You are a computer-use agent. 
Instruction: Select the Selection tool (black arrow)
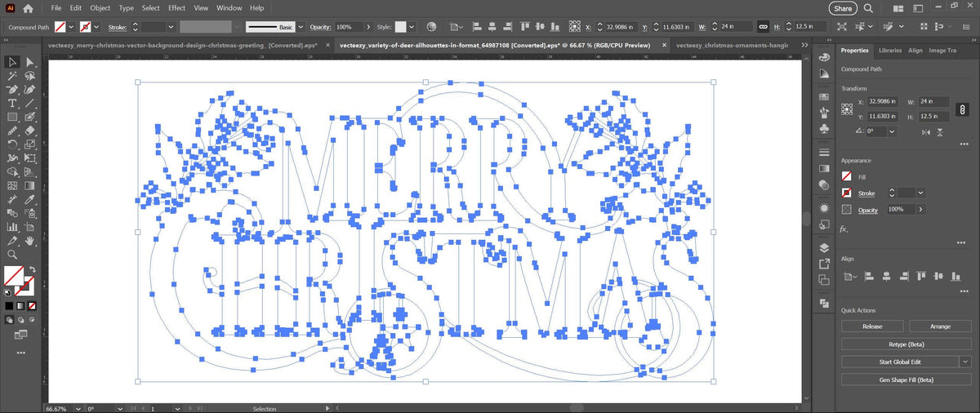(13, 62)
